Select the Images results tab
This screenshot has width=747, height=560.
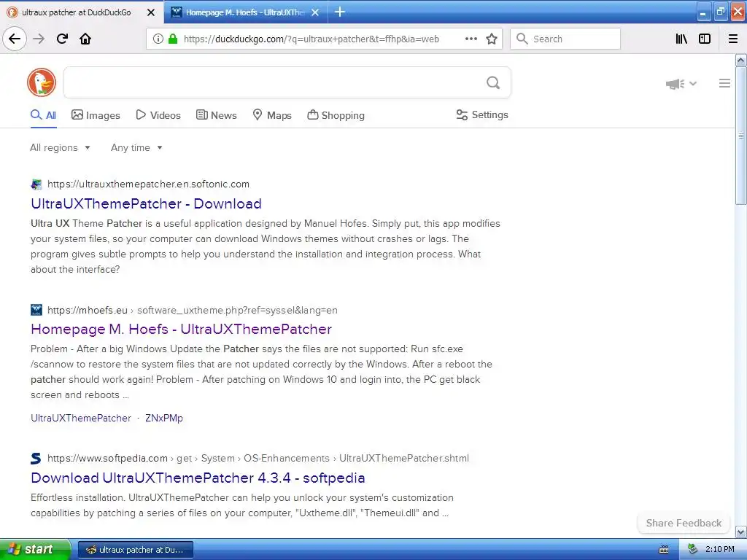click(96, 115)
